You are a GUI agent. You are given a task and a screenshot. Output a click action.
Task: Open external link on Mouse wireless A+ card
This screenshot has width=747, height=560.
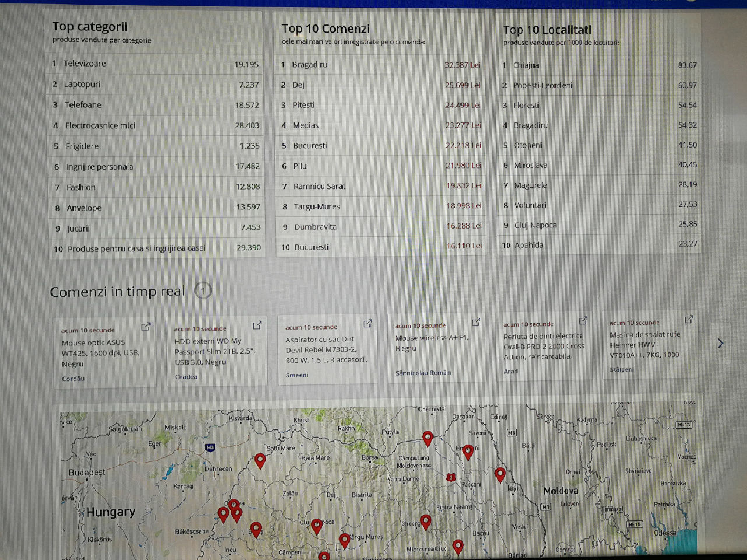pyautogui.click(x=476, y=322)
